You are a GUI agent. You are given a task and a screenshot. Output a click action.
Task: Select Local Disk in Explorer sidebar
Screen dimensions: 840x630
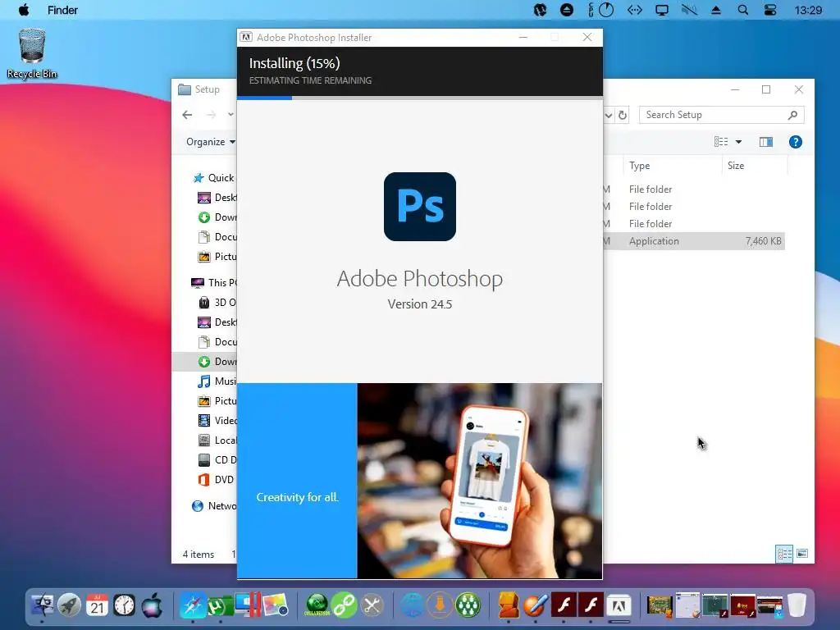(217, 441)
